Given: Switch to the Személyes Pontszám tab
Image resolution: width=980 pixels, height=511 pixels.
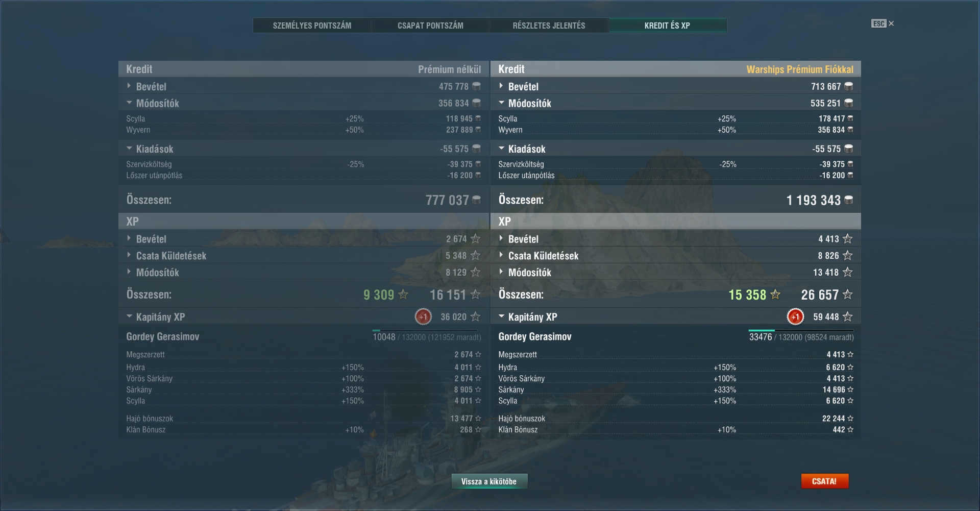Looking at the screenshot, I should (x=312, y=26).
